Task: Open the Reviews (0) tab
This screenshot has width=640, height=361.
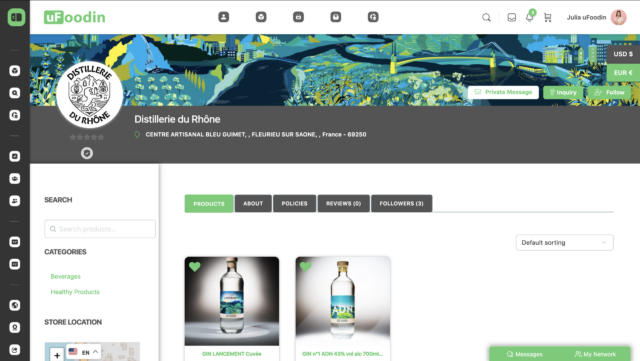Action: tap(344, 203)
